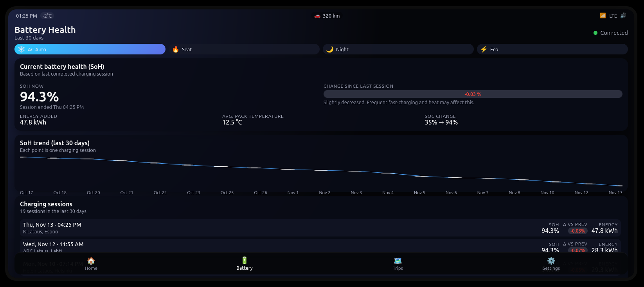Click the -0.03% change badge
The width and height of the screenshot is (644, 287).
pyautogui.click(x=577, y=231)
